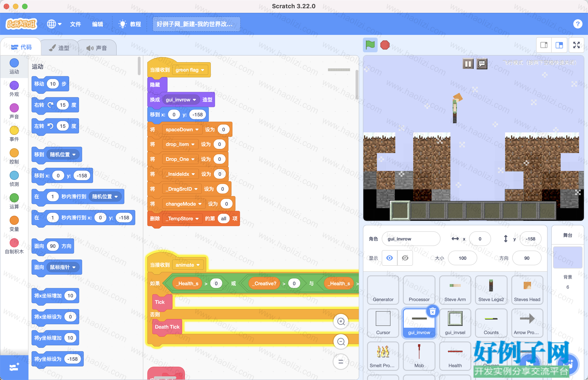
Task: Jump to Looks block category
Action: point(14,89)
